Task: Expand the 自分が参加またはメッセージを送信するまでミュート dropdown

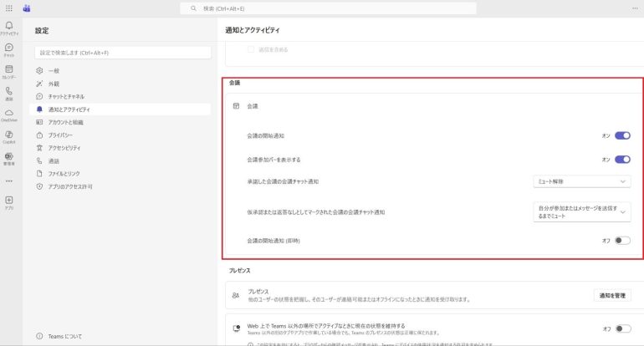Action: 582,212
